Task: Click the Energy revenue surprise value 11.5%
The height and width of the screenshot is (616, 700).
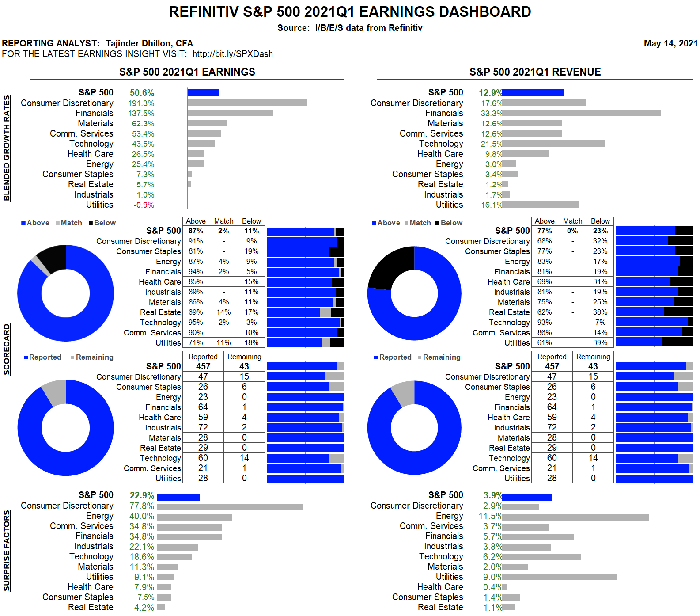Action: (x=491, y=516)
